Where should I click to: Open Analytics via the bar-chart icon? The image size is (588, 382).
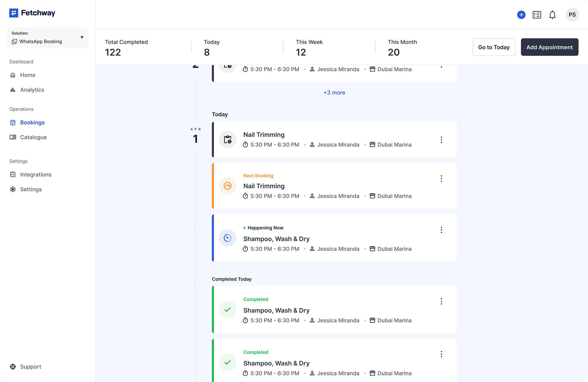click(13, 90)
